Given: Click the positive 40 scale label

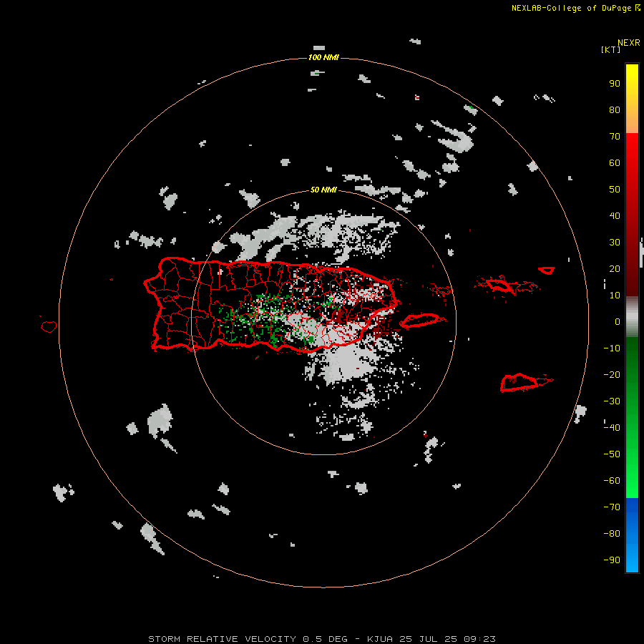Looking at the screenshot, I should [x=615, y=215].
